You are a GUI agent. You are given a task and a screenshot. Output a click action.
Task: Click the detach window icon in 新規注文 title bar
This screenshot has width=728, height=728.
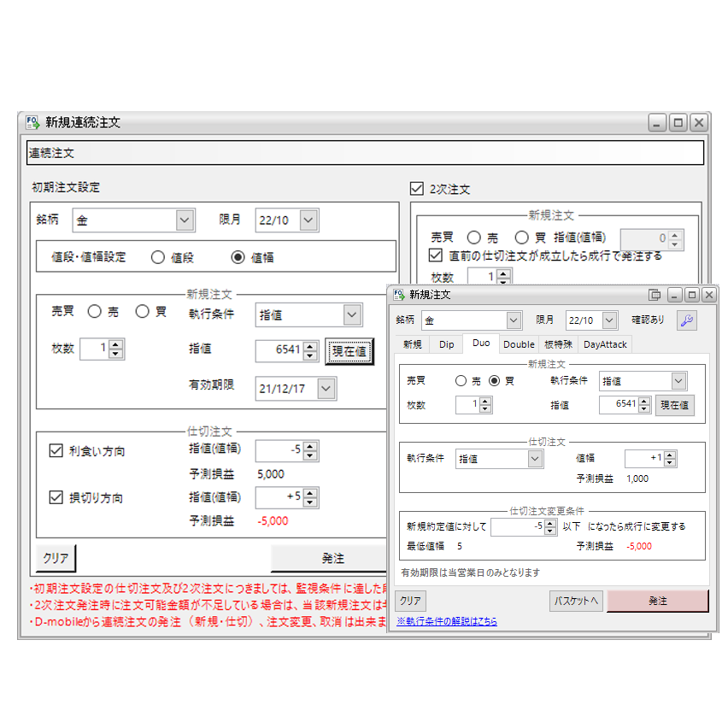tap(655, 295)
